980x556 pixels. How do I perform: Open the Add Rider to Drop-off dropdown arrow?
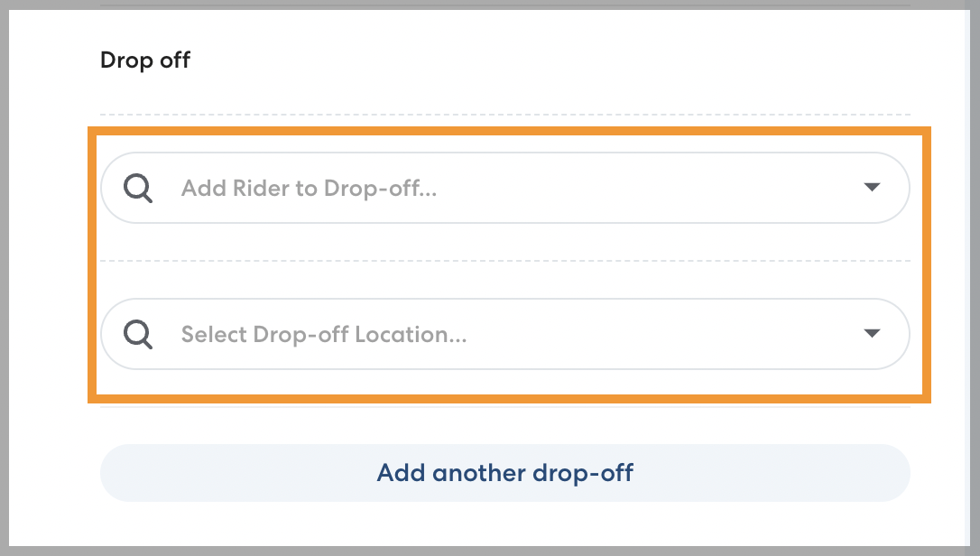[871, 188]
